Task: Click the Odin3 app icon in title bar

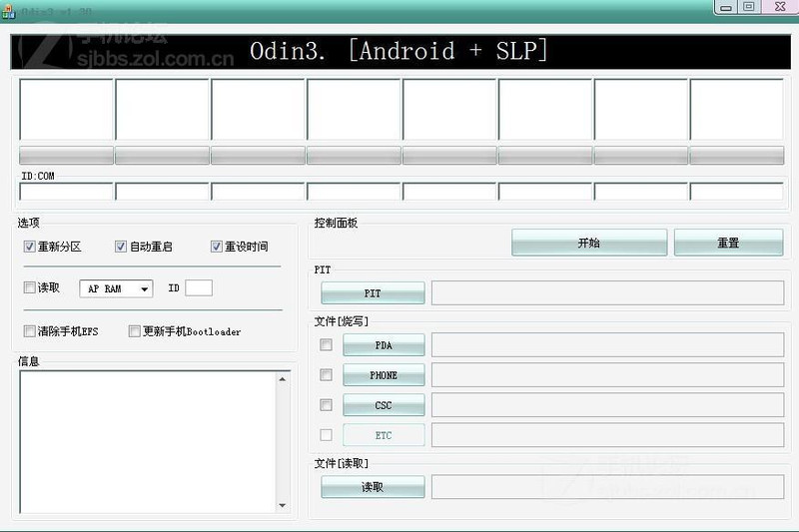Action: point(8,8)
